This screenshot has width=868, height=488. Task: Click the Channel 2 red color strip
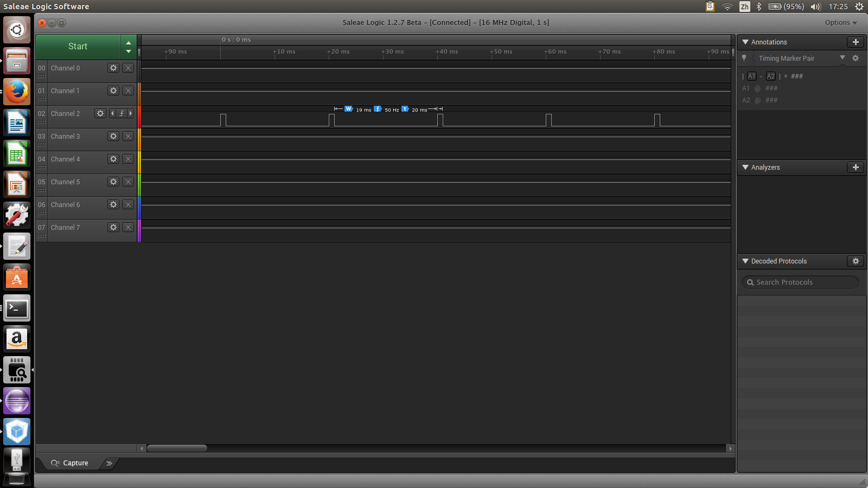(139, 117)
